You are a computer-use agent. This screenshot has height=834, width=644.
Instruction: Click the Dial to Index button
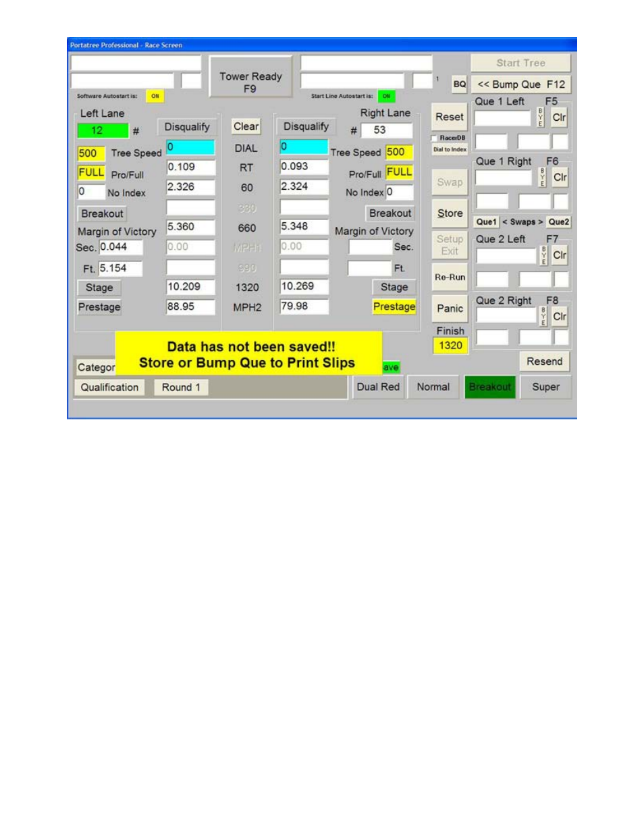[x=450, y=149]
